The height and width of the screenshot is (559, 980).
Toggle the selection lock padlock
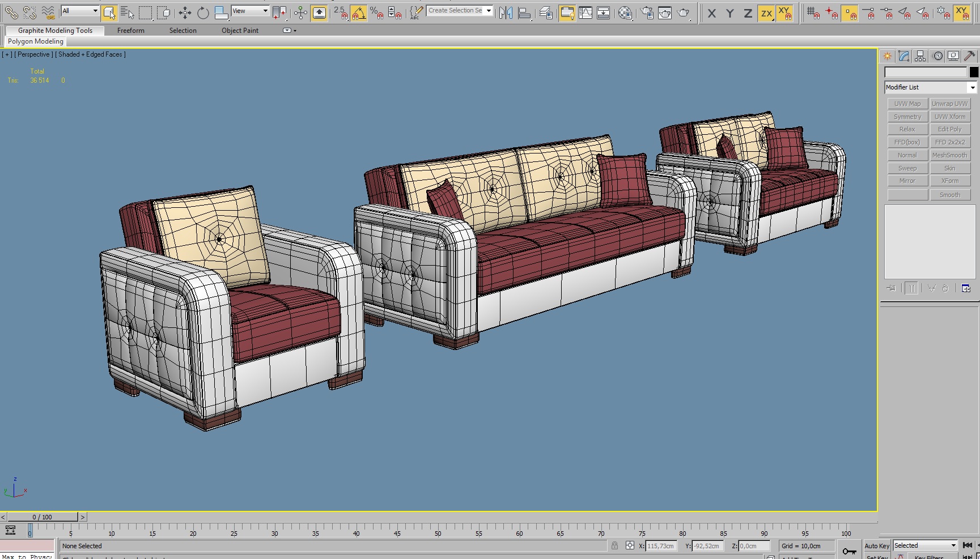(614, 545)
